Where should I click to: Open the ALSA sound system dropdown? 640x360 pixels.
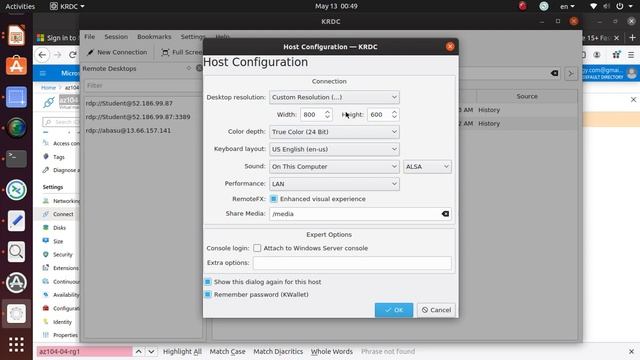427,167
